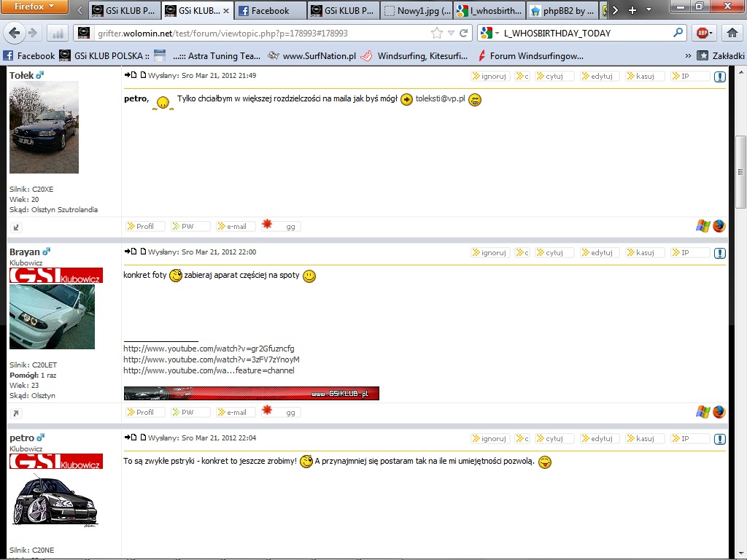Screen dimensions: 747x560
Task: Open the Zakładki bookmarks menu
Action: coord(720,55)
